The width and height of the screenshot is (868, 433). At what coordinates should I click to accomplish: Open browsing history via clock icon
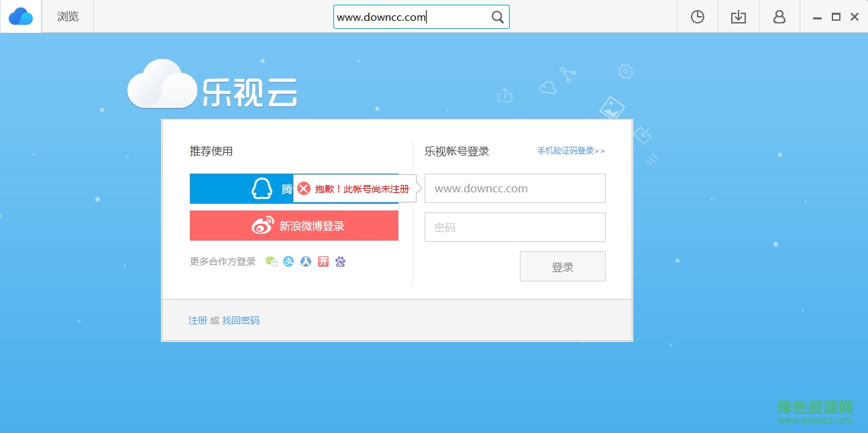[697, 16]
